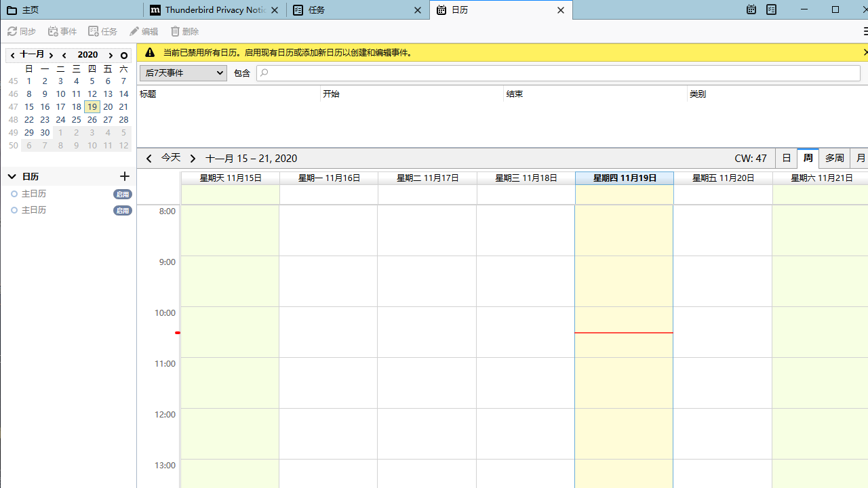Image resolution: width=868 pixels, height=488 pixels.
Task: Open the tasks view via the top-right checklist icon
Action: (x=771, y=9)
